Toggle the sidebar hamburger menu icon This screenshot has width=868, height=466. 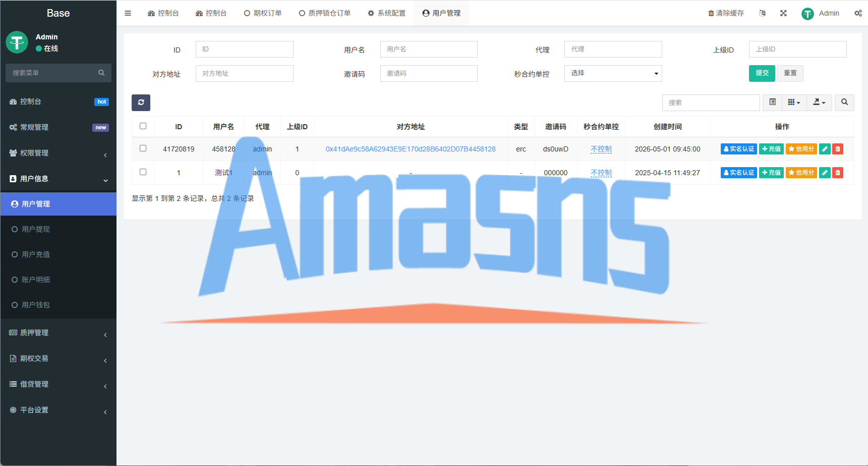[x=128, y=13]
